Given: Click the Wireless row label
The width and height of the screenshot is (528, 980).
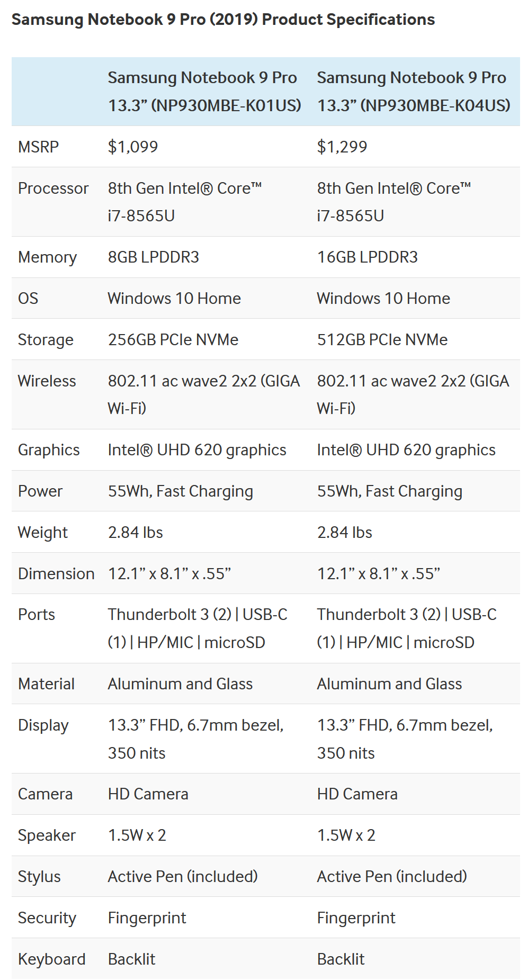Looking at the screenshot, I should point(47,381).
